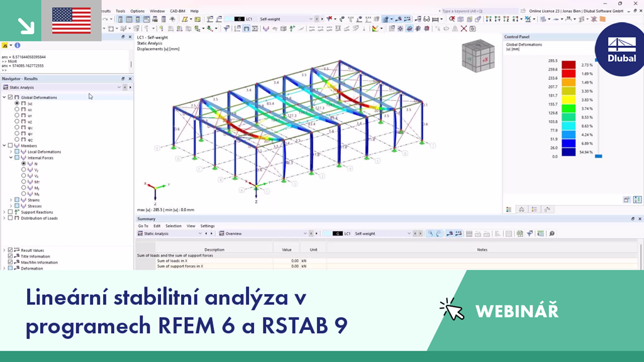
Task: Toggle the view in Z direction icon
Action: click(506, 19)
